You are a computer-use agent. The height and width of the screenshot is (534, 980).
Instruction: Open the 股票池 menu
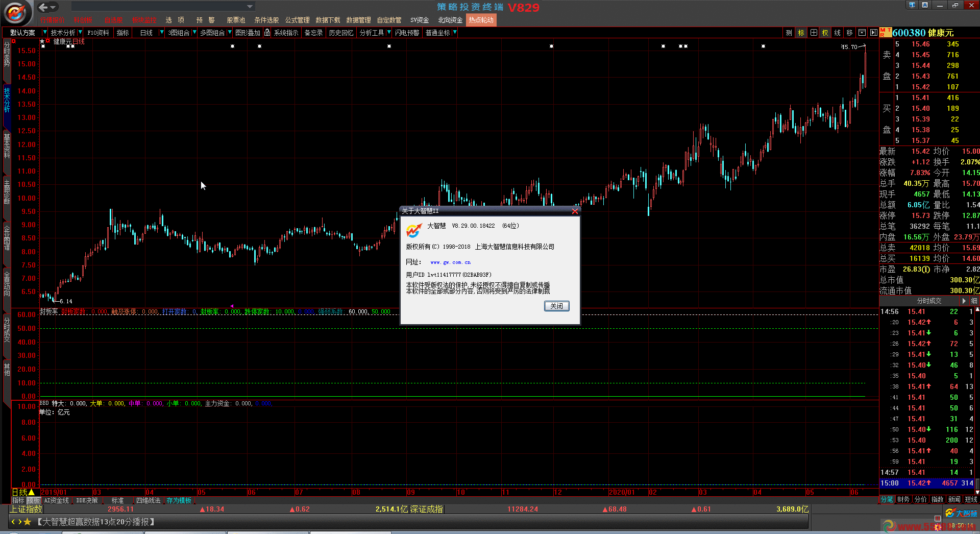[236, 20]
